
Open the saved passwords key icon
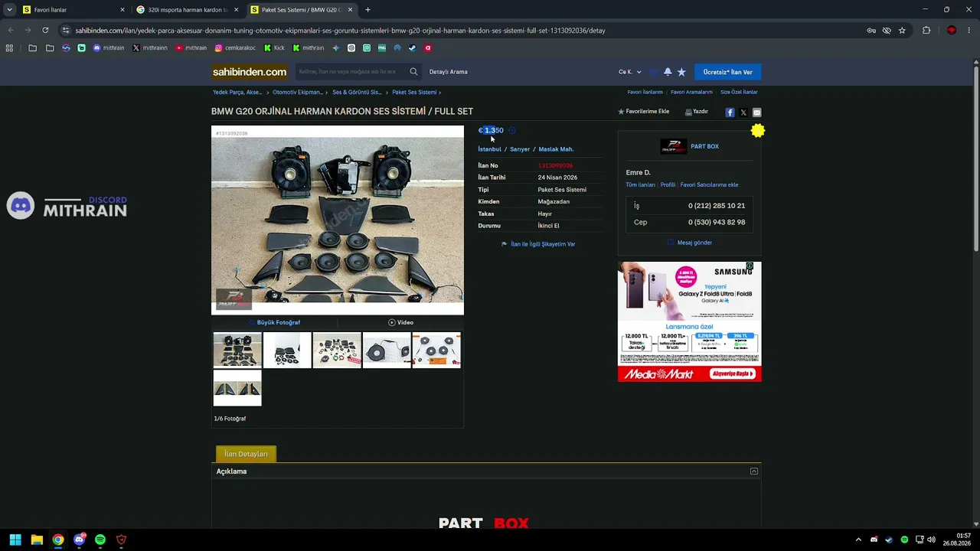pyautogui.click(x=871, y=31)
